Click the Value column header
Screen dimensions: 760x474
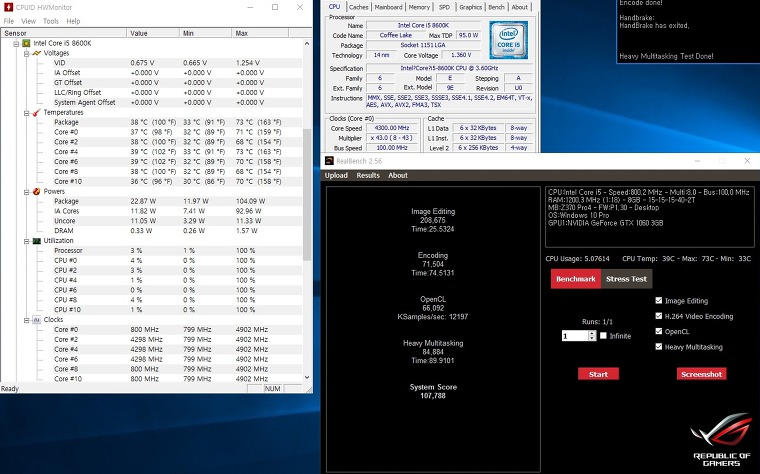(x=153, y=33)
